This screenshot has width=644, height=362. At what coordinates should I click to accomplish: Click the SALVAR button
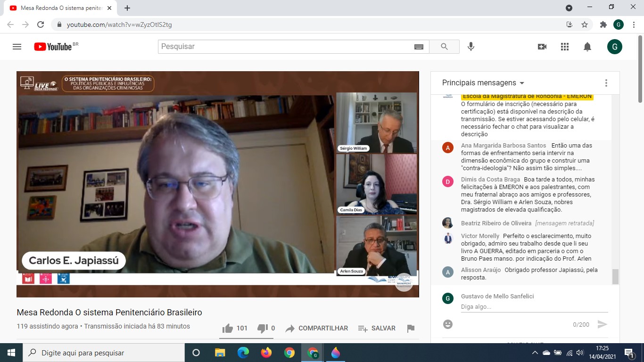click(377, 329)
